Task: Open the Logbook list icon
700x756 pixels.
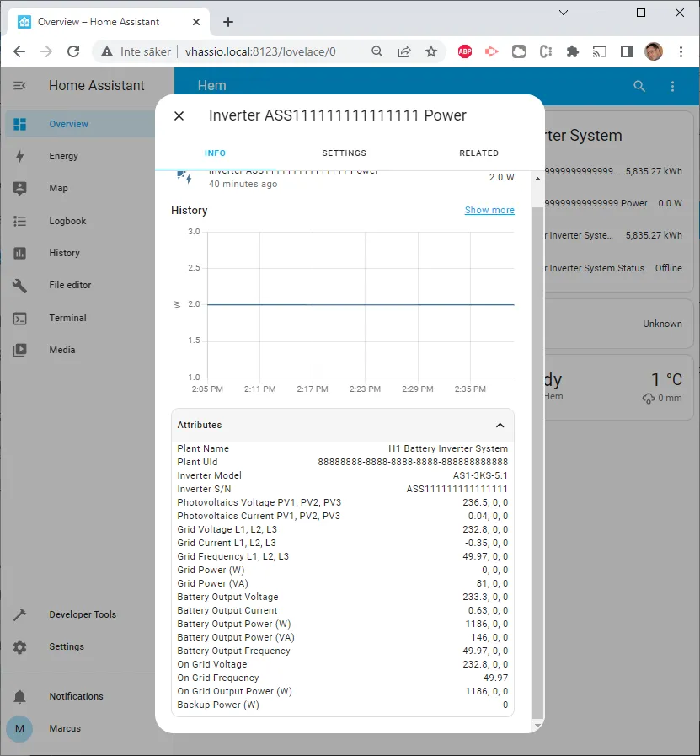Action: tap(19, 221)
